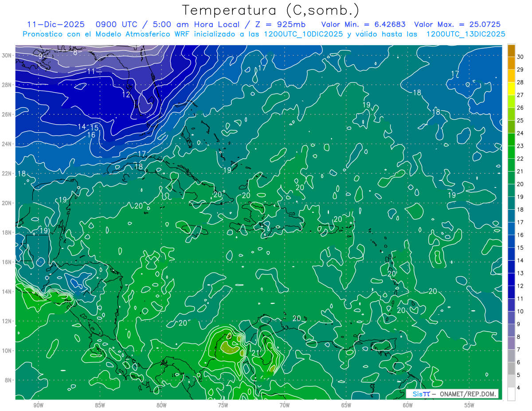Click the "8N" latitude axis label
The height and width of the screenshot is (411, 532).
pyautogui.click(x=9, y=380)
